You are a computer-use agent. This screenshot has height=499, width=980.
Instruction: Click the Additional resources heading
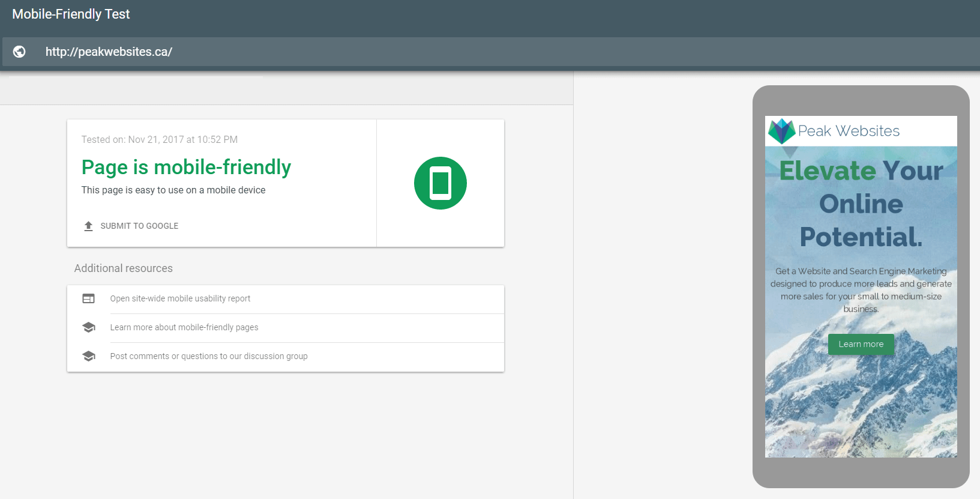[x=124, y=268]
